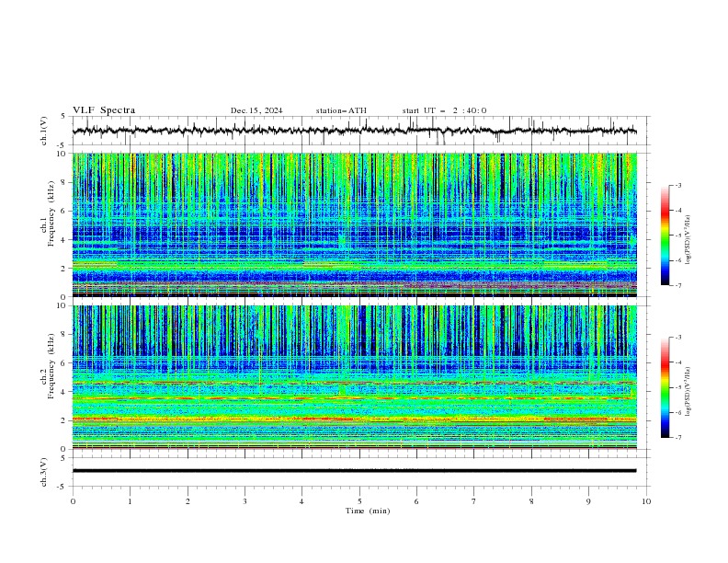Click the "-7" tick on upper colorbar

(x=678, y=285)
